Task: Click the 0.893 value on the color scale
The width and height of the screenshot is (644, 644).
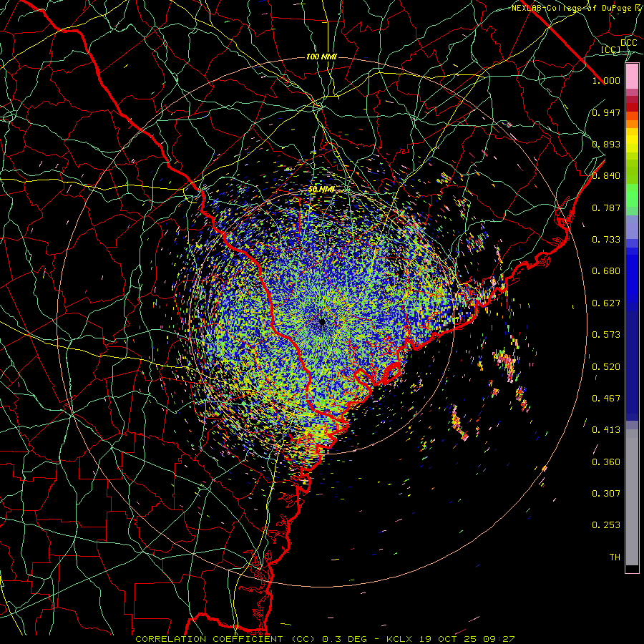Action: click(606, 144)
